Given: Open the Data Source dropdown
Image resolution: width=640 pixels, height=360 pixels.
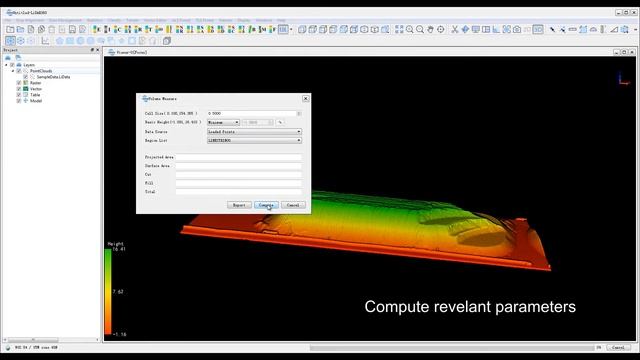Looking at the screenshot, I should coord(254,131).
